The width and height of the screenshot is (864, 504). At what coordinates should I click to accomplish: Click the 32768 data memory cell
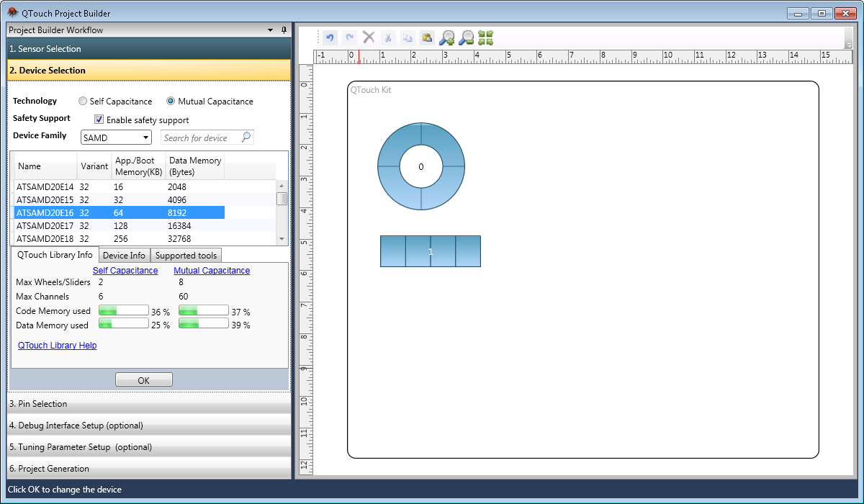179,239
